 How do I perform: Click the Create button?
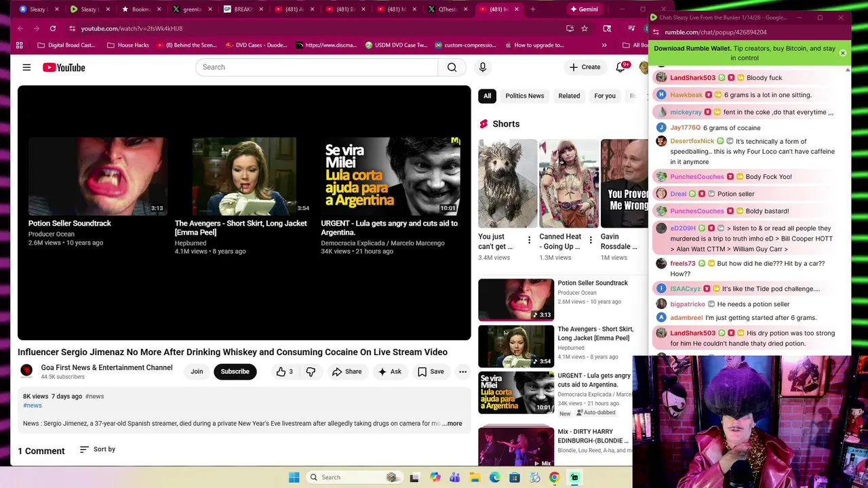(585, 67)
